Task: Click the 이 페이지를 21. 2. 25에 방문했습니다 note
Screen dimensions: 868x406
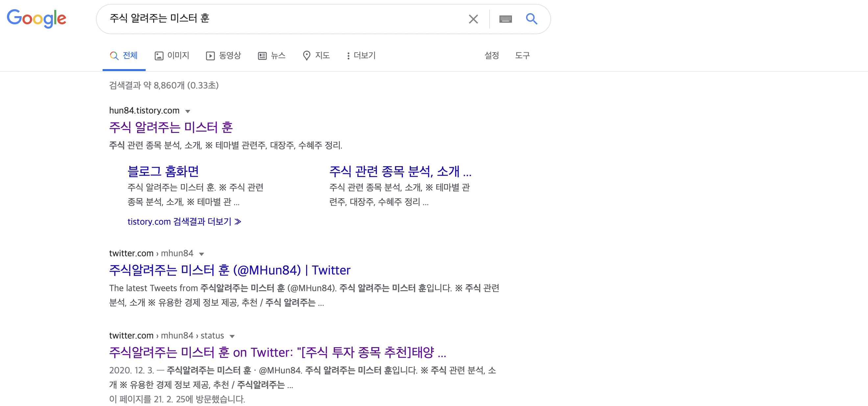Action: [177, 399]
